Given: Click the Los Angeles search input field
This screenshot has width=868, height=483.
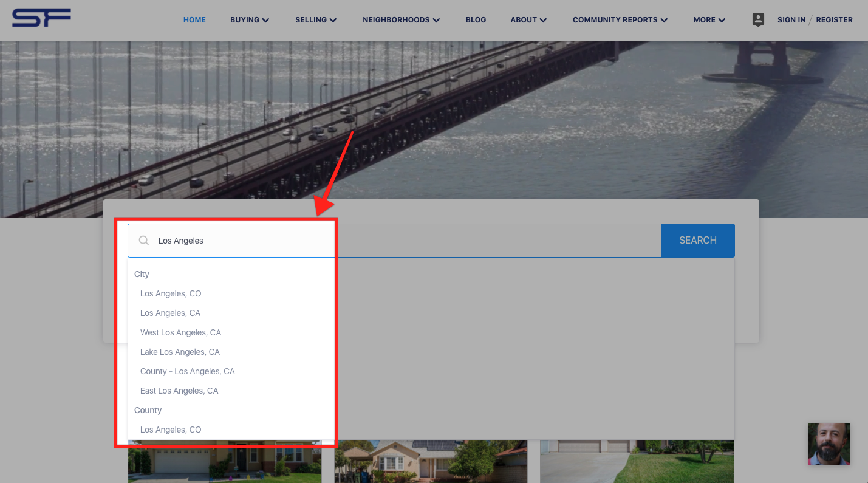Looking at the screenshot, I should [394, 241].
